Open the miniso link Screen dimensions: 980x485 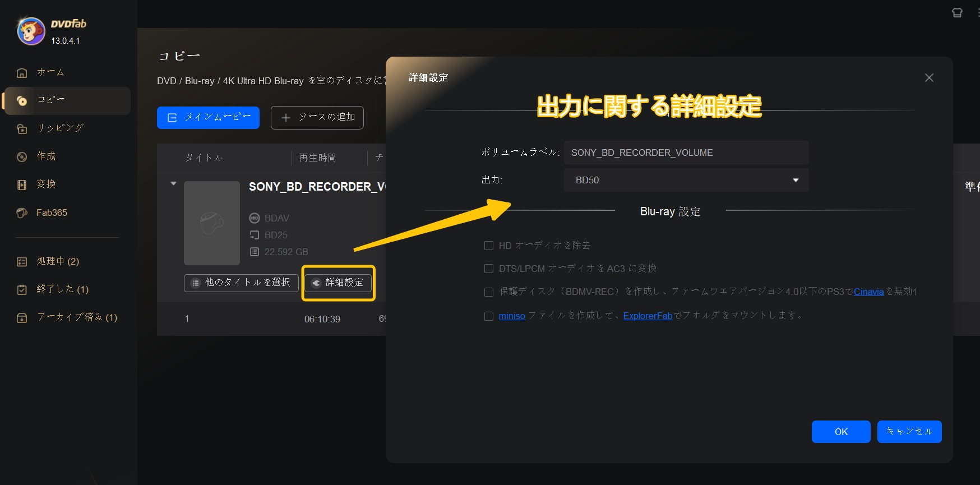(x=512, y=316)
